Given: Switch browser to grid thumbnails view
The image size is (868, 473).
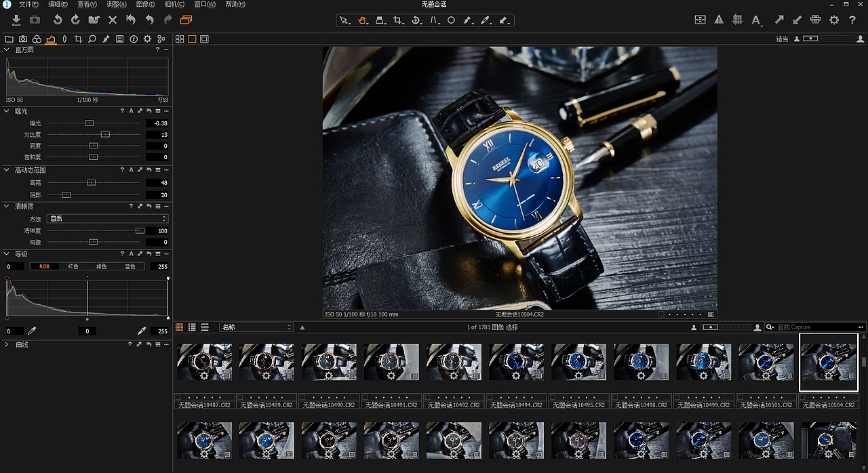Looking at the screenshot, I should tap(180, 327).
